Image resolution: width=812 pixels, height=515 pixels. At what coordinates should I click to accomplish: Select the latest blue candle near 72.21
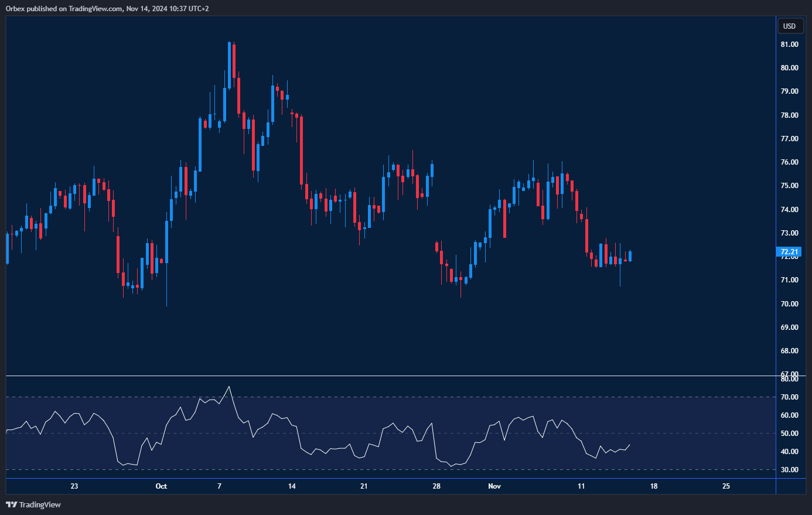click(x=630, y=256)
